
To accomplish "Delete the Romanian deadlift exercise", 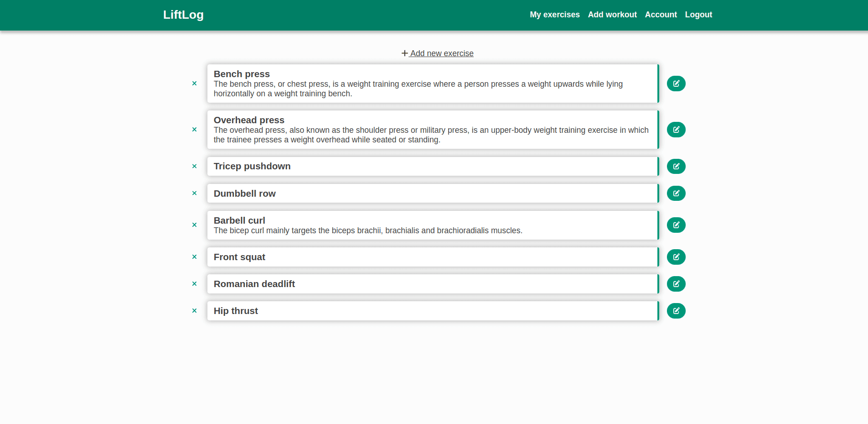I will tap(194, 284).
